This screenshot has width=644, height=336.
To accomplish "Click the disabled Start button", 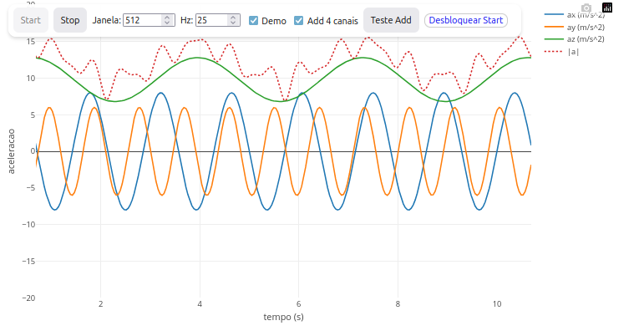I will click(30, 20).
